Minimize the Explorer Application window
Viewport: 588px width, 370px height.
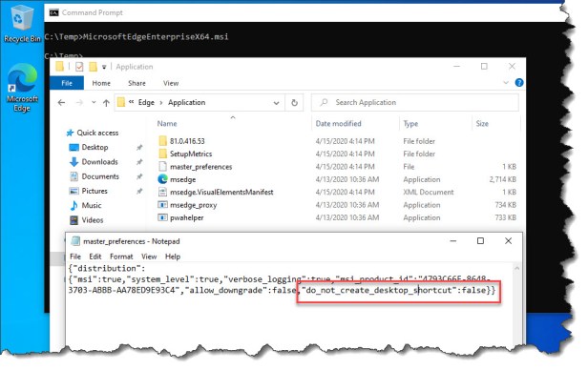pos(456,67)
